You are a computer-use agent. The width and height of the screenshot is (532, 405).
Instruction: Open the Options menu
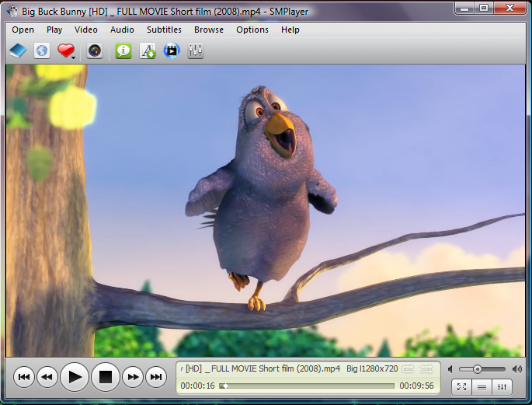point(252,30)
